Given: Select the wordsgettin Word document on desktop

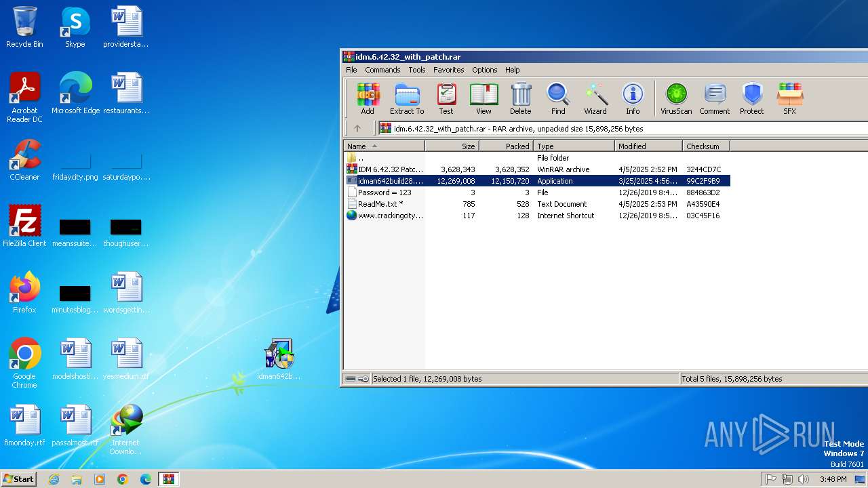Looking at the screenshot, I should [x=126, y=293].
